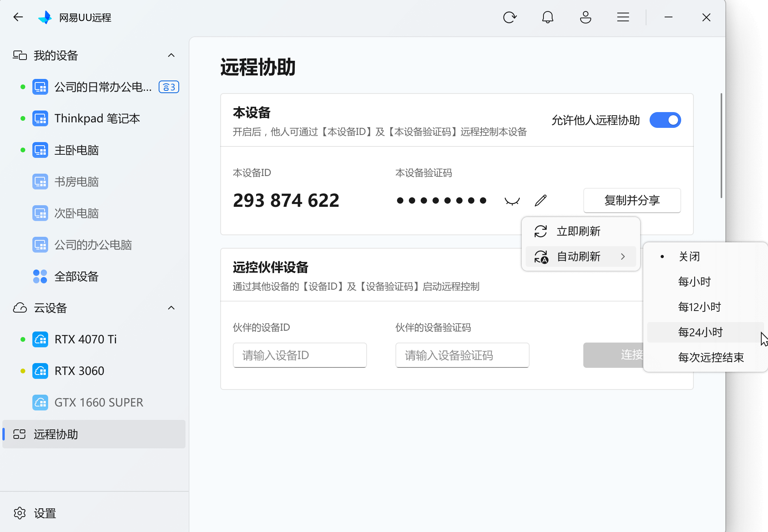
Task: Collapse the 云设备 section
Action: click(x=171, y=308)
